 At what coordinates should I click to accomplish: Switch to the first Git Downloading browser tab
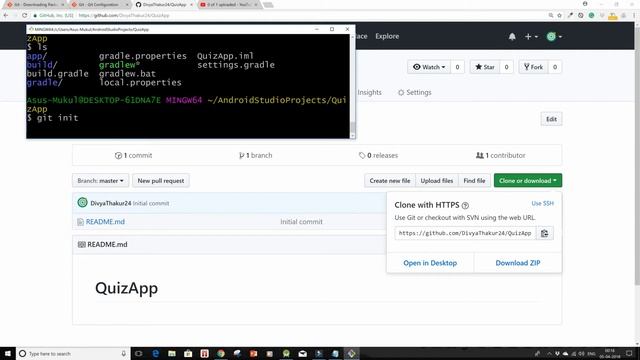35,4
